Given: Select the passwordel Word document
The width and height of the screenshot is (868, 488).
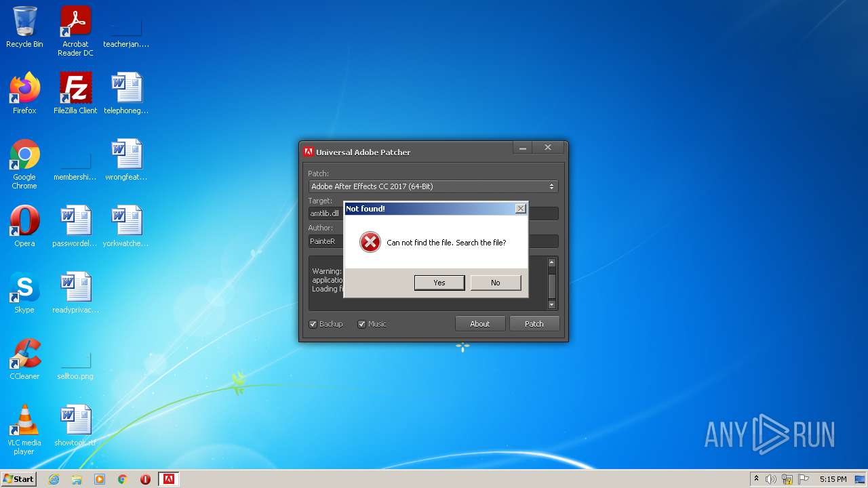Looking at the screenshot, I should 75,226.
